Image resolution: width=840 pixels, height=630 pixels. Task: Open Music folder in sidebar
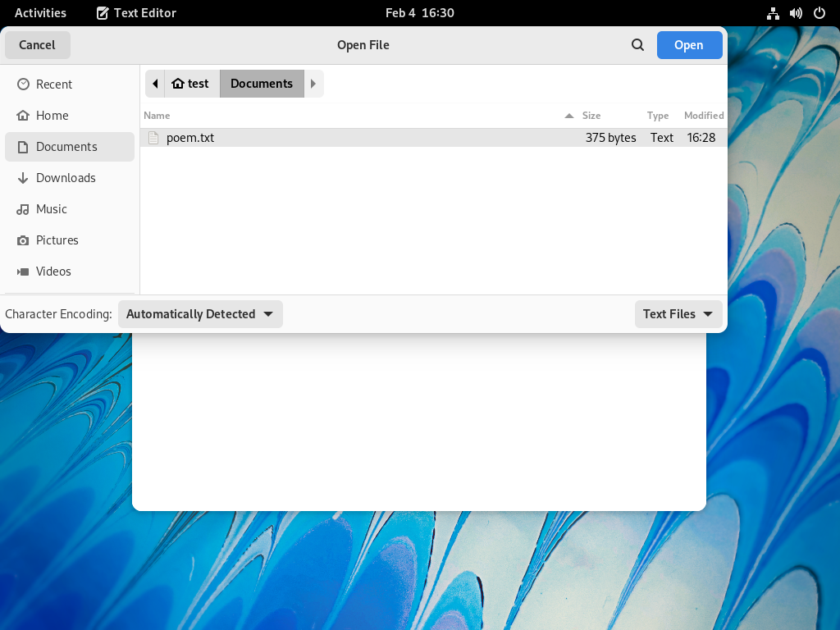[x=70, y=209]
